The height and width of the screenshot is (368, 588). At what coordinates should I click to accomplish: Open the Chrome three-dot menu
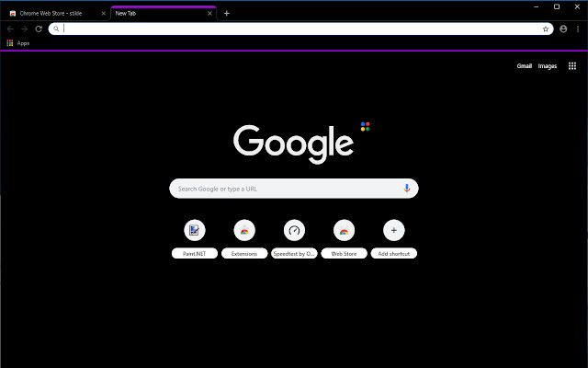point(578,29)
